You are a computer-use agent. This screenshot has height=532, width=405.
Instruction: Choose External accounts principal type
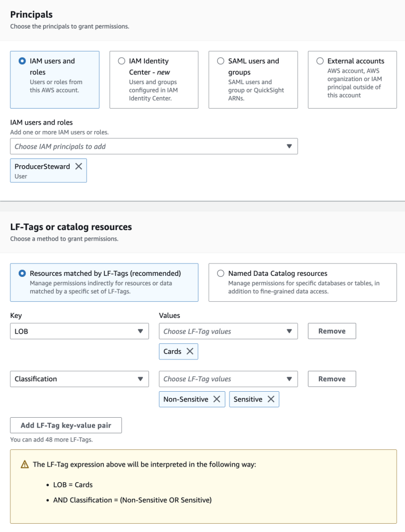[x=320, y=61]
